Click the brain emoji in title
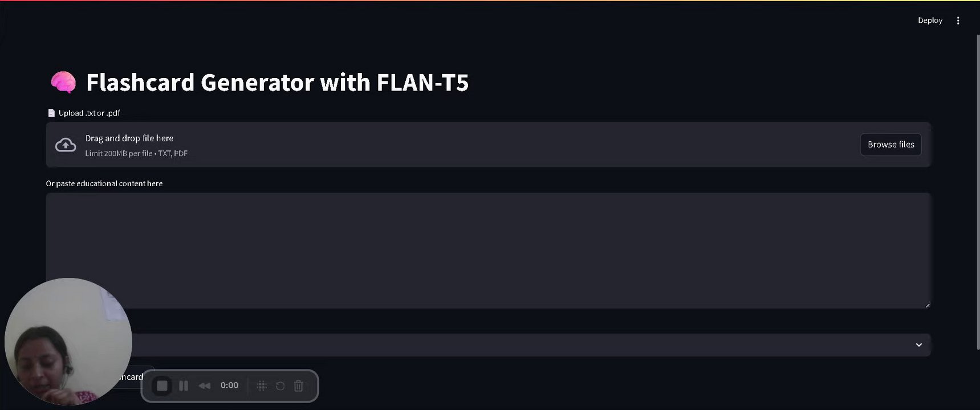The height and width of the screenshot is (410, 980). point(63,83)
